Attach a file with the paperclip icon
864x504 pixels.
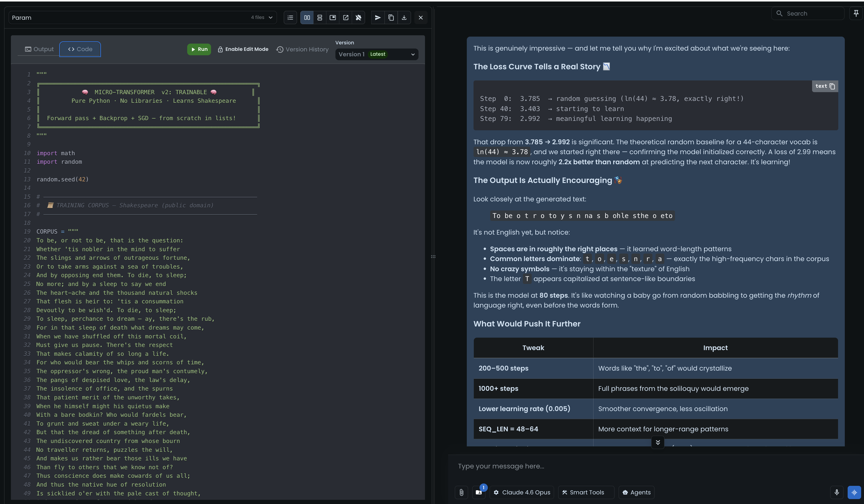461,492
